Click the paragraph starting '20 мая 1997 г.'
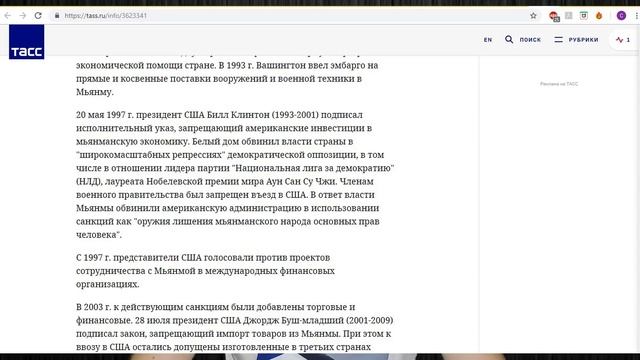 point(235,175)
